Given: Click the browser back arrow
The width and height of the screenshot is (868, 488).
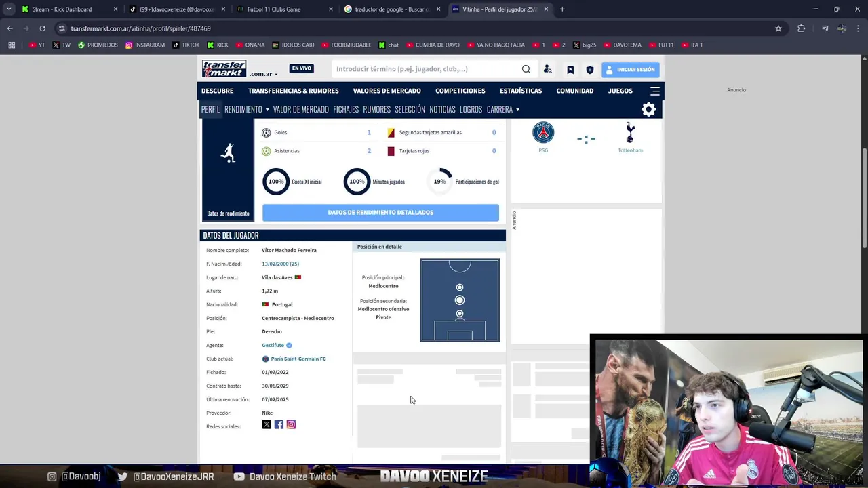Looking at the screenshot, I should click(9, 28).
